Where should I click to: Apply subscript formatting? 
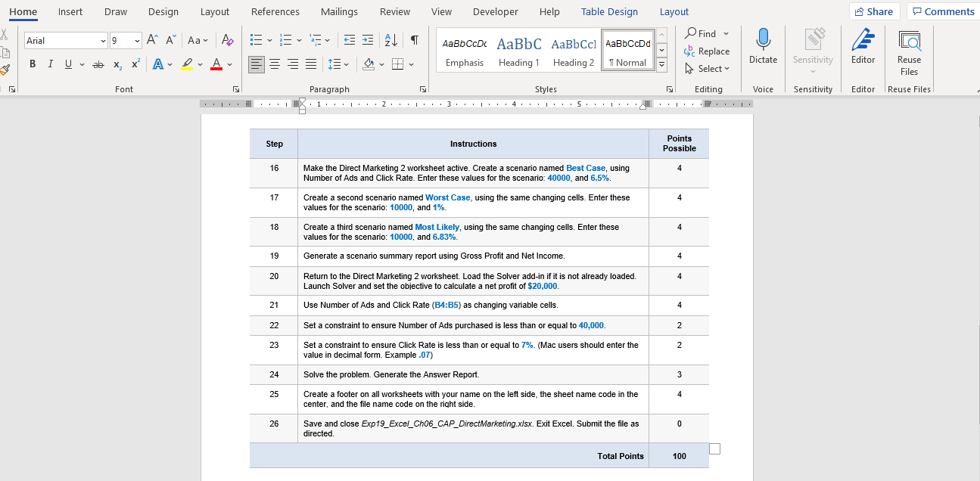(x=118, y=64)
